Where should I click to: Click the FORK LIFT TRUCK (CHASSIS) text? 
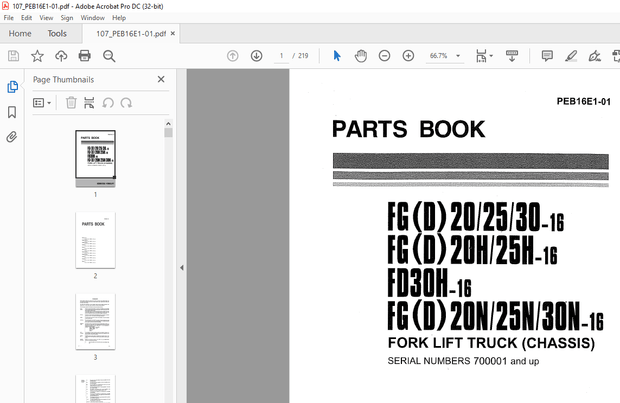tap(491, 343)
